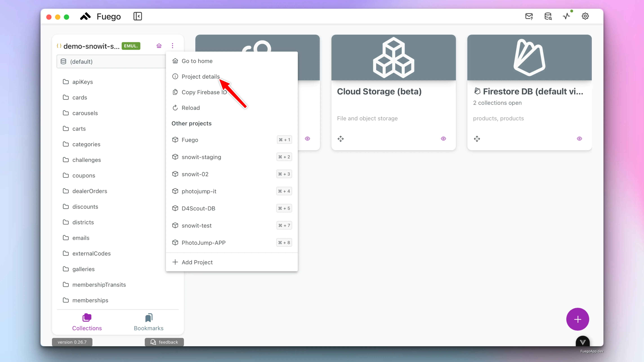
Task: Collapse the sidebar panel
Action: pyautogui.click(x=137, y=16)
